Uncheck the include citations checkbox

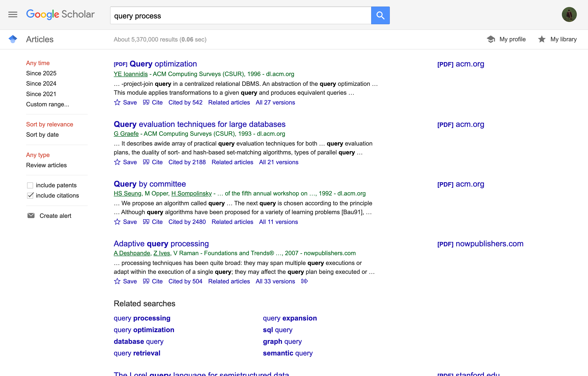[30, 195]
